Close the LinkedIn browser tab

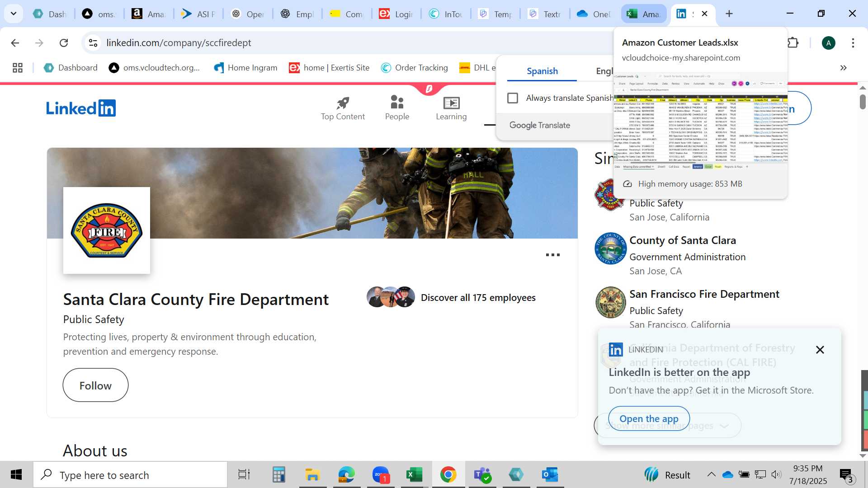coord(704,14)
